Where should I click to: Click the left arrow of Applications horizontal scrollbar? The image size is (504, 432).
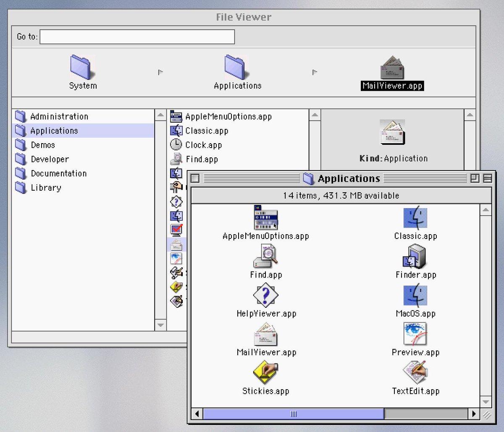tap(197, 414)
